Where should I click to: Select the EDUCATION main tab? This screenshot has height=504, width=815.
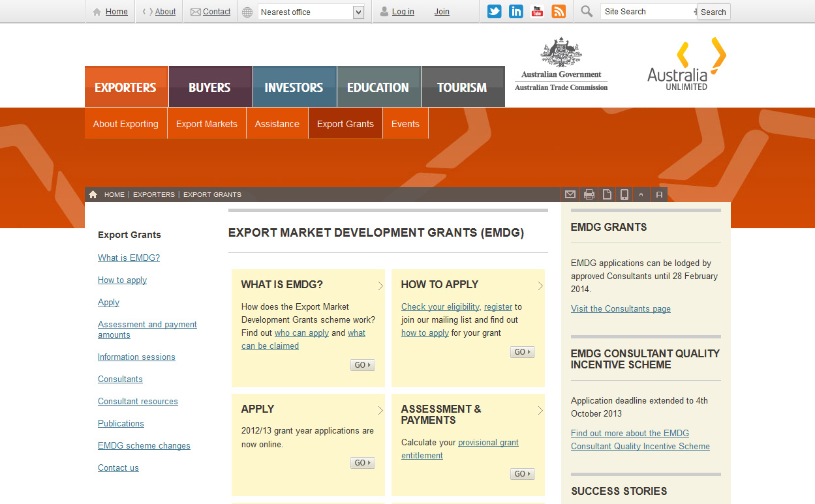378,87
